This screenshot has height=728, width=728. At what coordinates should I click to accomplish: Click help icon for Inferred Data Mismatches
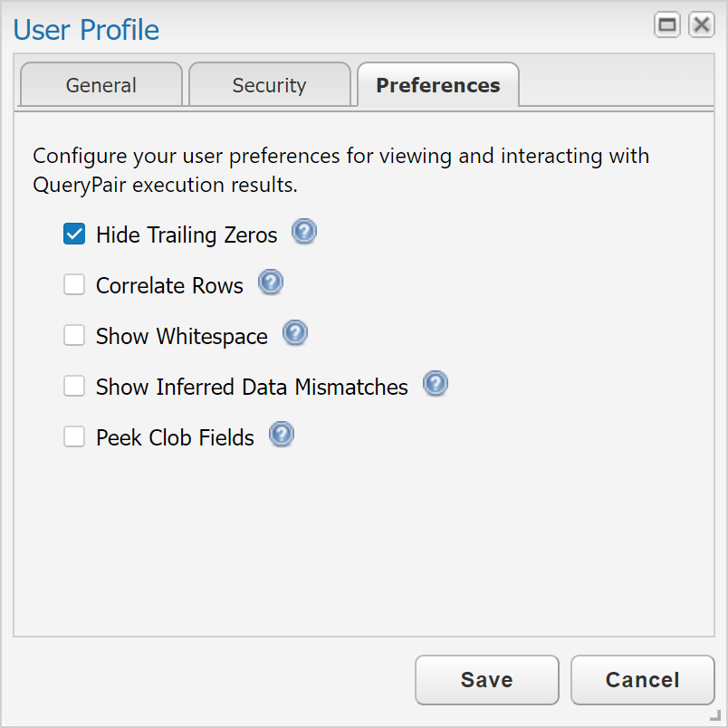(436, 384)
